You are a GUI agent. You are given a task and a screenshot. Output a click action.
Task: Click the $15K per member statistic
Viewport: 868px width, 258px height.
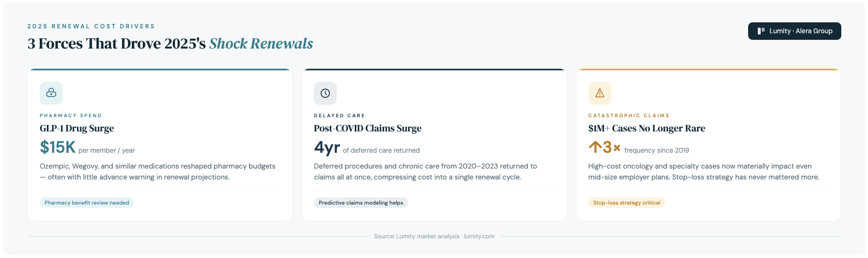[x=58, y=147]
